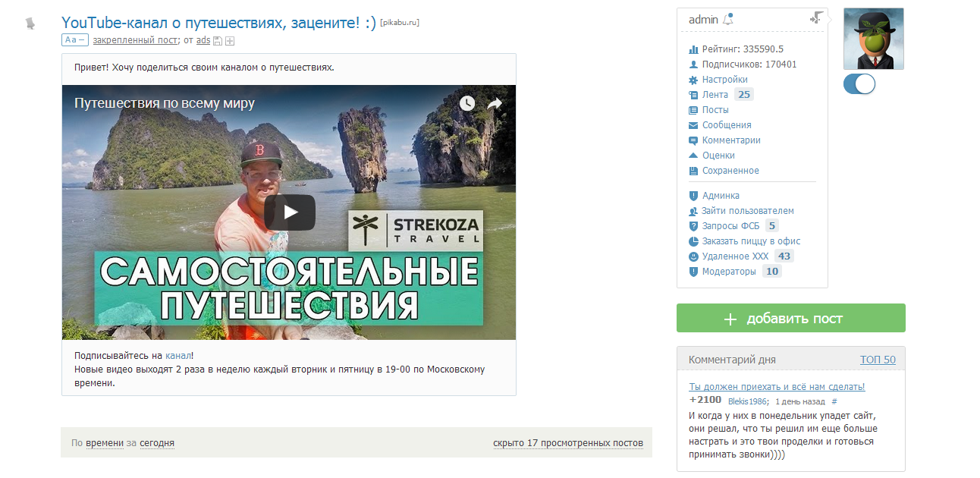Open the 'времени' sort dropdown
Screen dimensions: 980x478
click(x=105, y=443)
